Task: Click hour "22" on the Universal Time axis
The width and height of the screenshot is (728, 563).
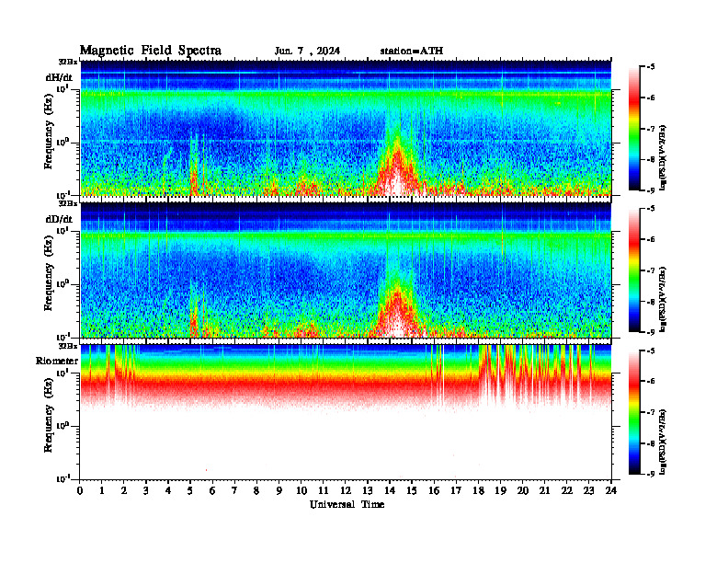Action: [567, 491]
